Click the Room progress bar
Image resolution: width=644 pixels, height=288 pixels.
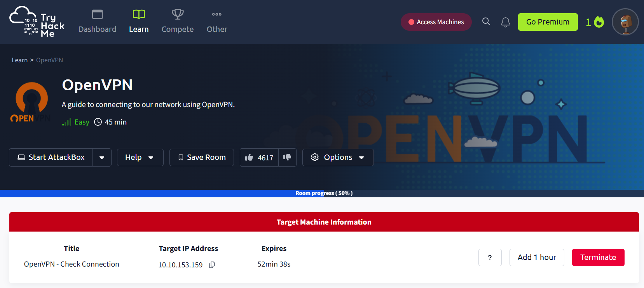(322, 193)
